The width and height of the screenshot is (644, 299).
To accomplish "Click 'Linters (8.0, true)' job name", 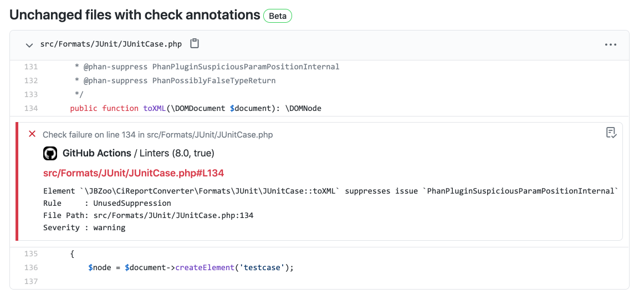I will tap(177, 154).
